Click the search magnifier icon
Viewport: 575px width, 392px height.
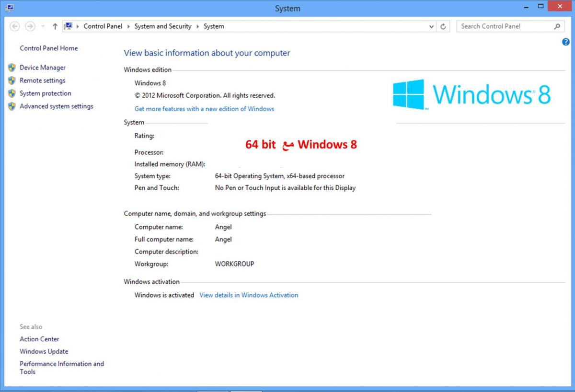pos(557,26)
